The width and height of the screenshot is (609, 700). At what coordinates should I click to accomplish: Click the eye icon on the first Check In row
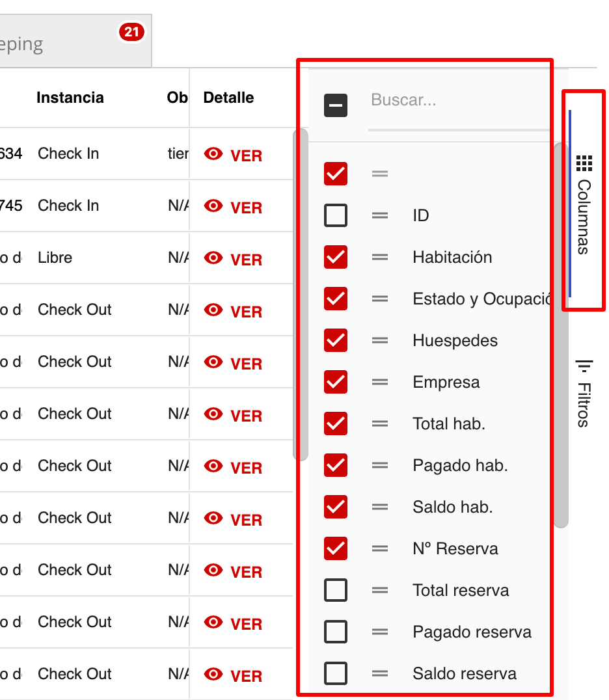(x=213, y=155)
